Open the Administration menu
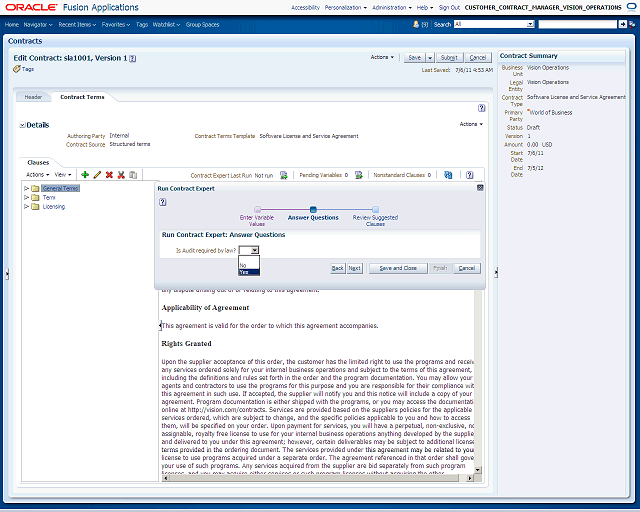 [392, 8]
